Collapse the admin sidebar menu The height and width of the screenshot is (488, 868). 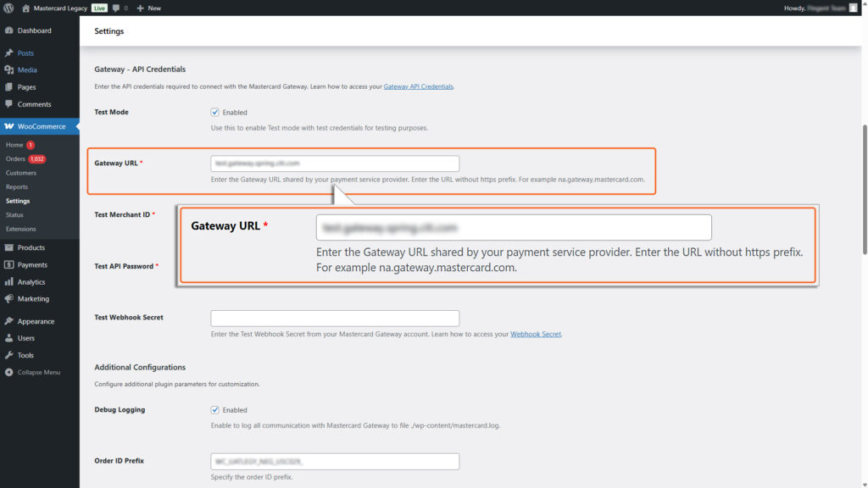[11, 371]
